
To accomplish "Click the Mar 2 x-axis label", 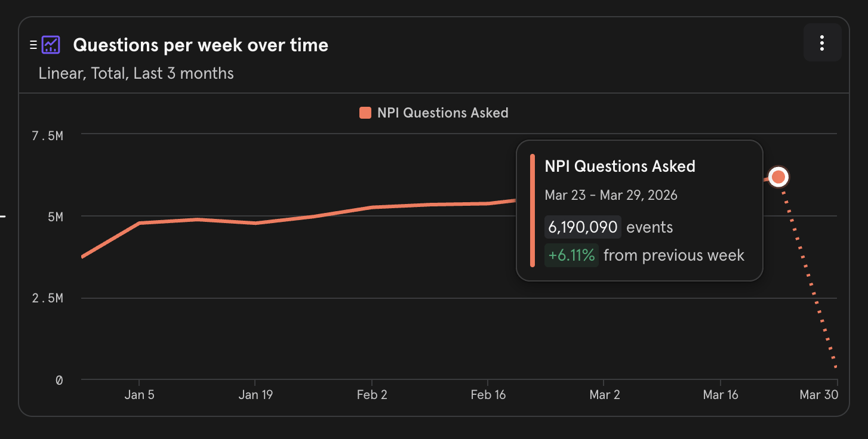I will tap(604, 395).
